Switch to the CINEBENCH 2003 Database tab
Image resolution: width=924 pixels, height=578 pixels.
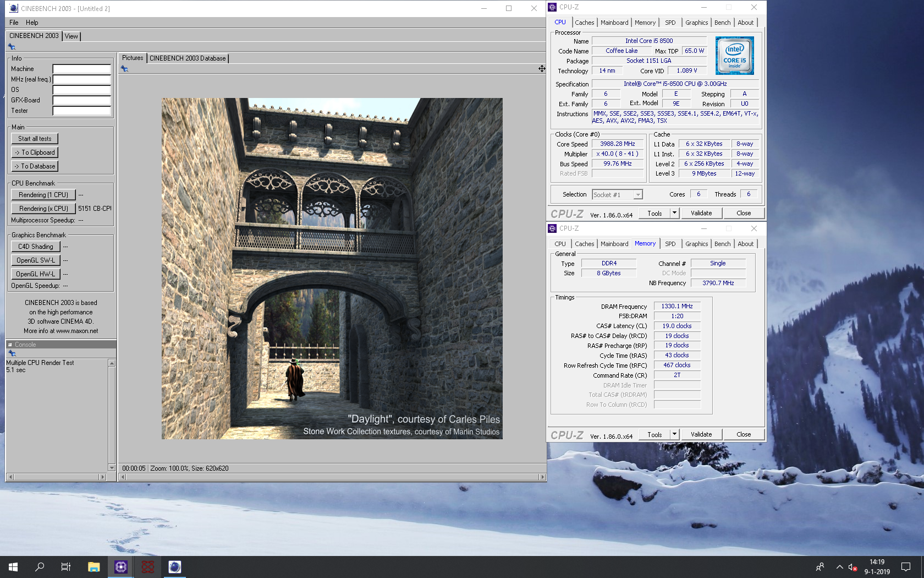[188, 58]
